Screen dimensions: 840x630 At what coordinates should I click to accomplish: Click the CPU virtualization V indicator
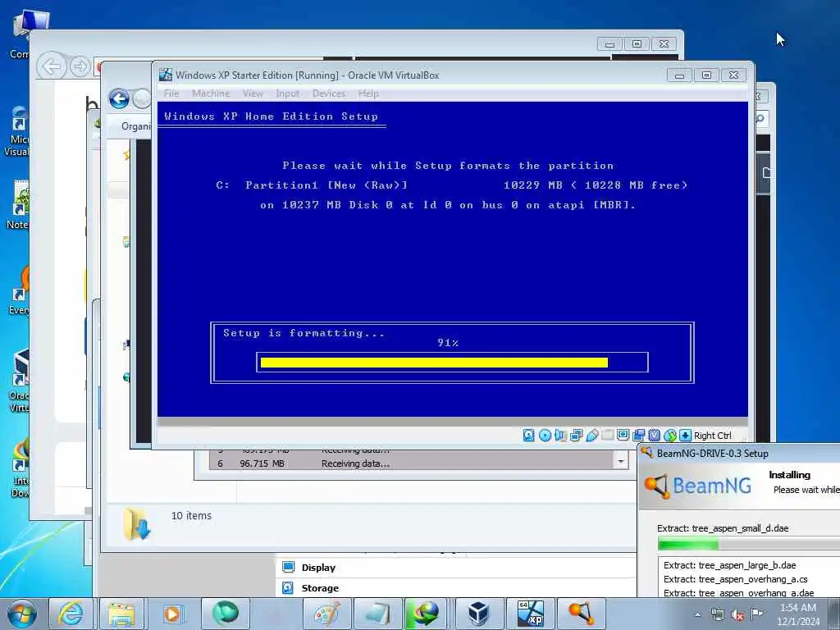point(654,436)
